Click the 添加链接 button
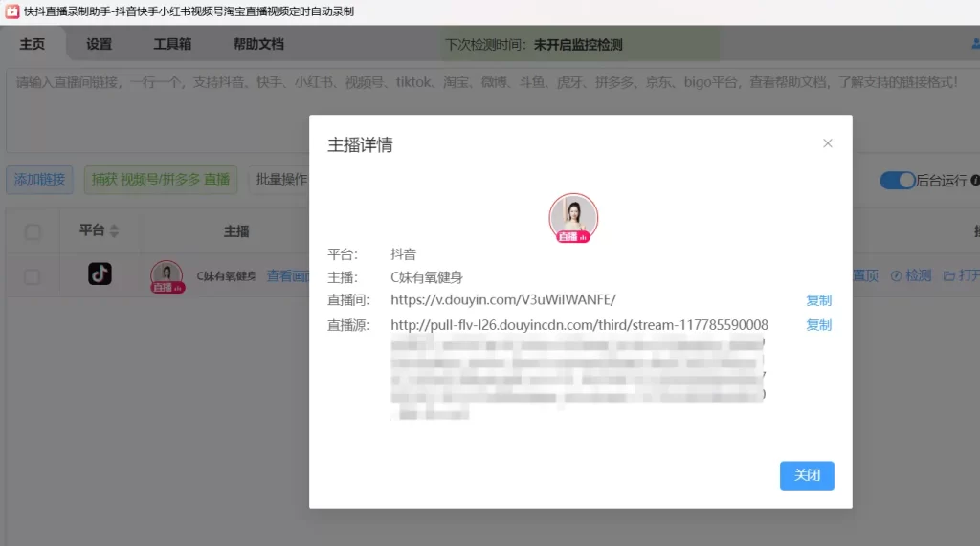Screen dimensions: 980x546 [39, 180]
